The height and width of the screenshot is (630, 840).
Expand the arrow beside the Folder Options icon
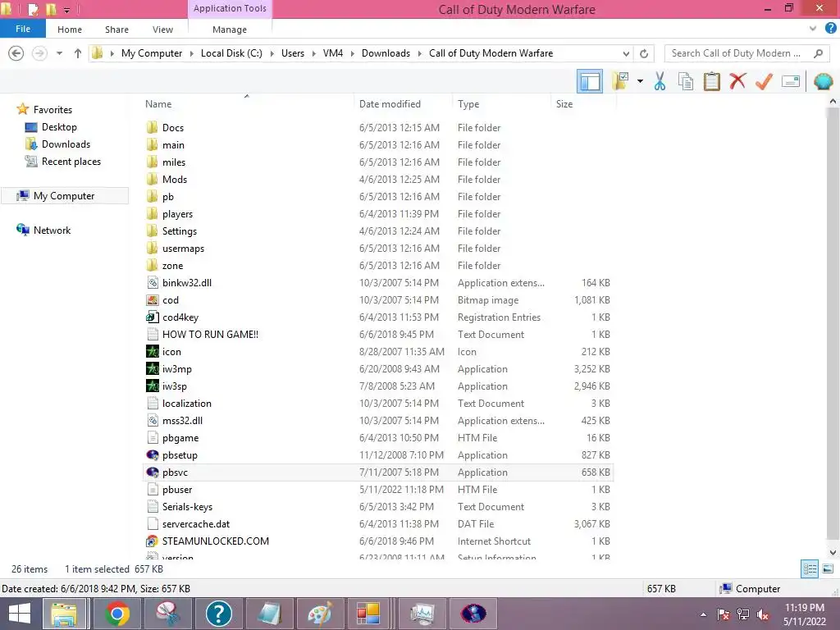click(640, 81)
